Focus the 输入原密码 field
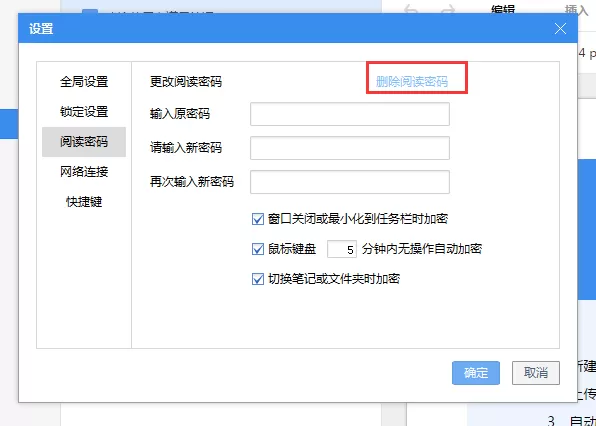596x426 pixels. 350,114
